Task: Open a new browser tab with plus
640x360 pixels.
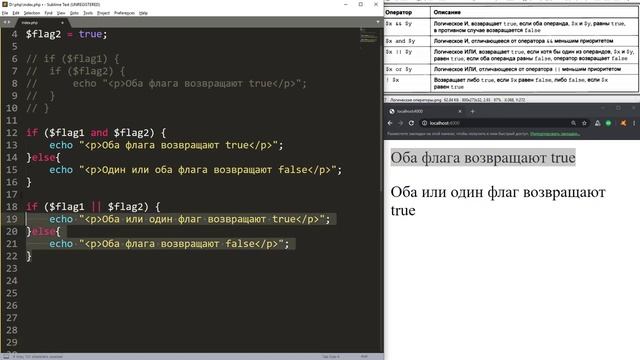Action: click(x=473, y=111)
